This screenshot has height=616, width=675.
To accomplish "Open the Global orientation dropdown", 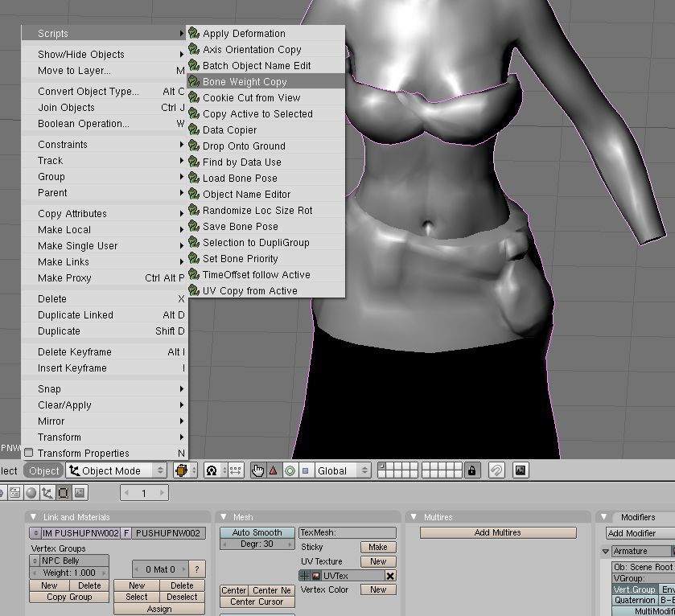I will [x=343, y=470].
